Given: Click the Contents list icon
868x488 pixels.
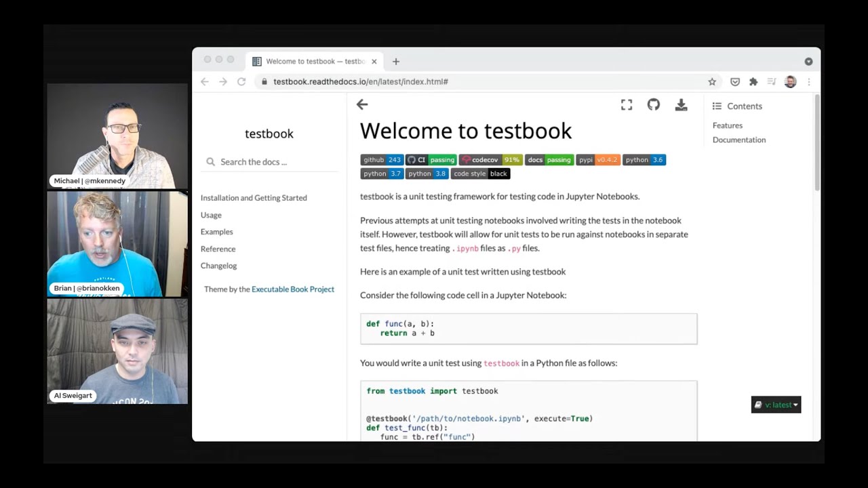Looking at the screenshot, I should click(717, 106).
